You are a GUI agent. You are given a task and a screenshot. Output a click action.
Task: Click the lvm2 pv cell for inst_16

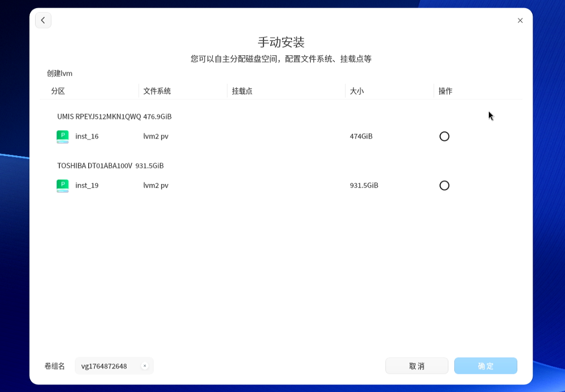[156, 136]
